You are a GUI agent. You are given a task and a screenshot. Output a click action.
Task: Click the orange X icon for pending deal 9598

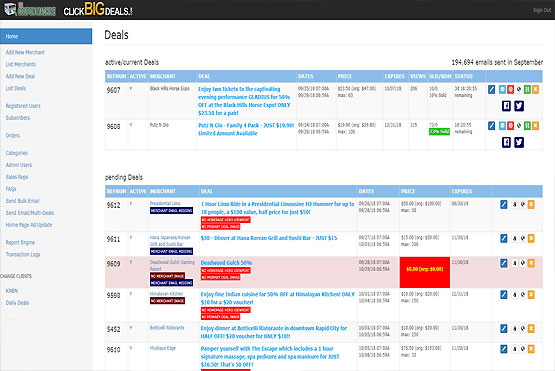tap(531, 295)
